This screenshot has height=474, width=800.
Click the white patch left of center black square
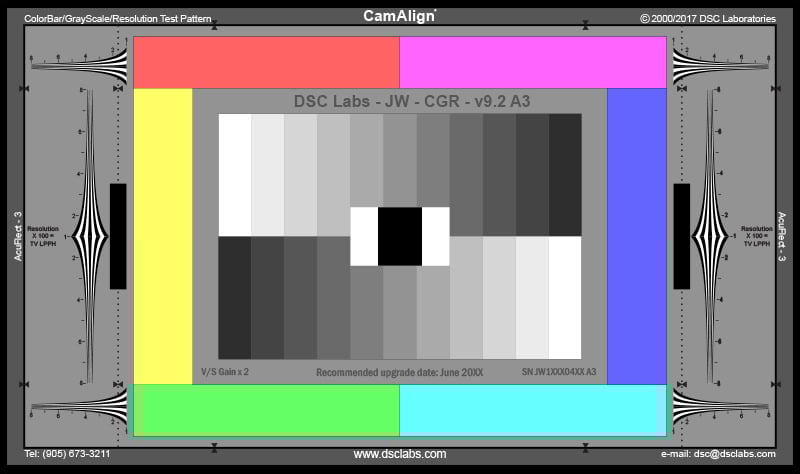(x=364, y=236)
